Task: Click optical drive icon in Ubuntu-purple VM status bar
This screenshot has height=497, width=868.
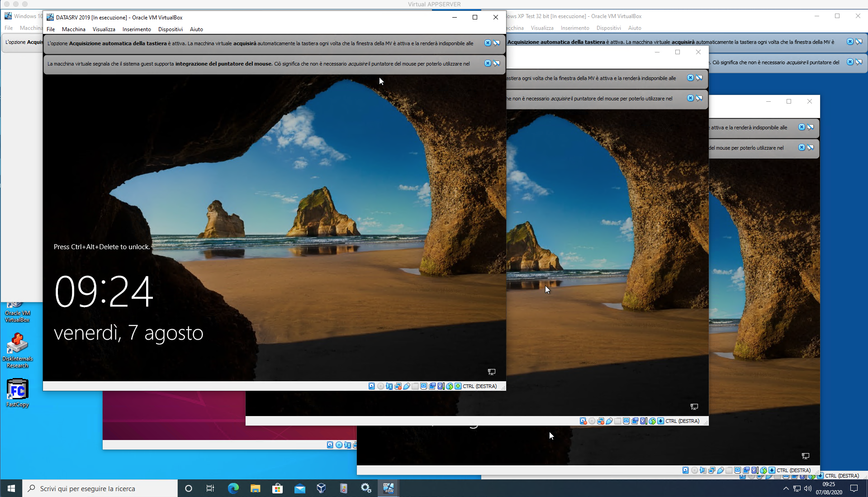Action: click(339, 445)
